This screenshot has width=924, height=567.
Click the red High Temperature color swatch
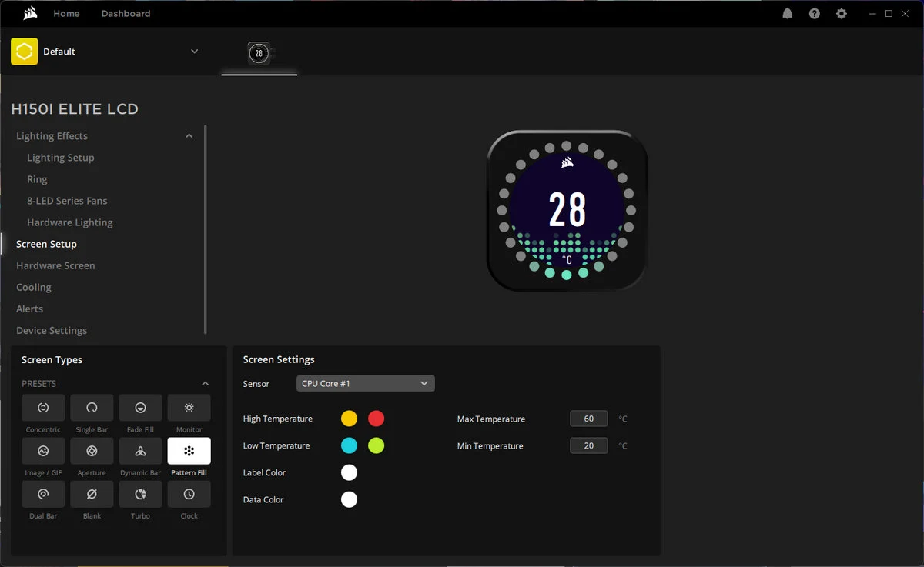[x=376, y=419]
